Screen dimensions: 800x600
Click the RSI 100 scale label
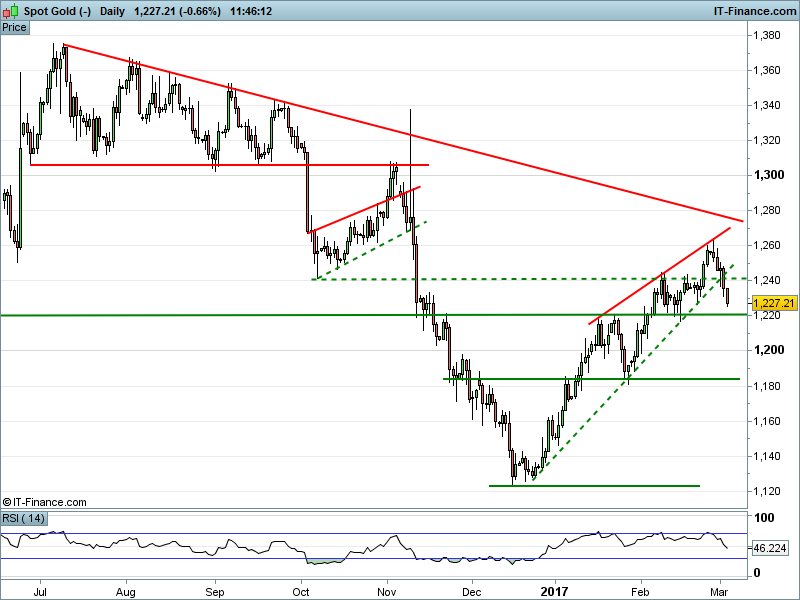tap(764, 518)
